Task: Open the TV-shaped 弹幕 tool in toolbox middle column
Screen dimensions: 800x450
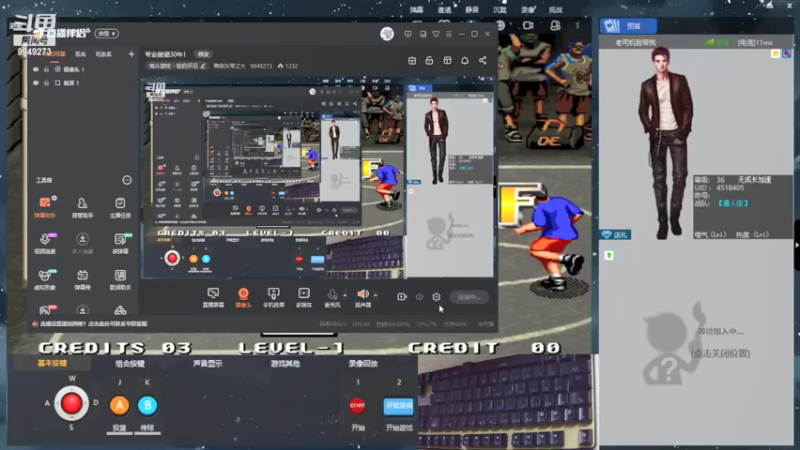Action: (82, 279)
